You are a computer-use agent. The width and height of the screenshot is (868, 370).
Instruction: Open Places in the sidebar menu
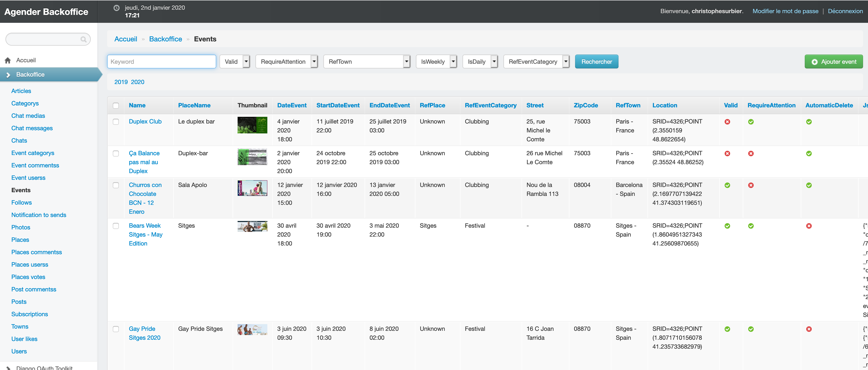[20, 240]
